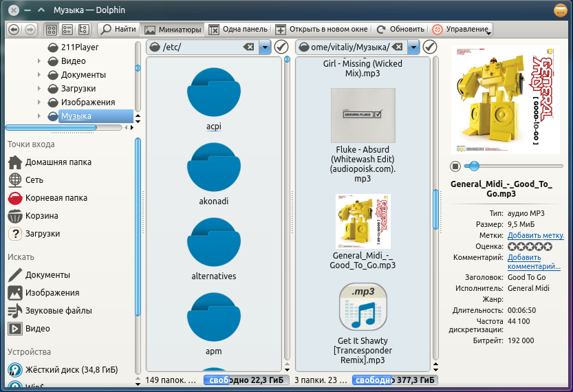Select the apm folder
The width and height of the screenshot is (573, 392).
[x=214, y=324]
